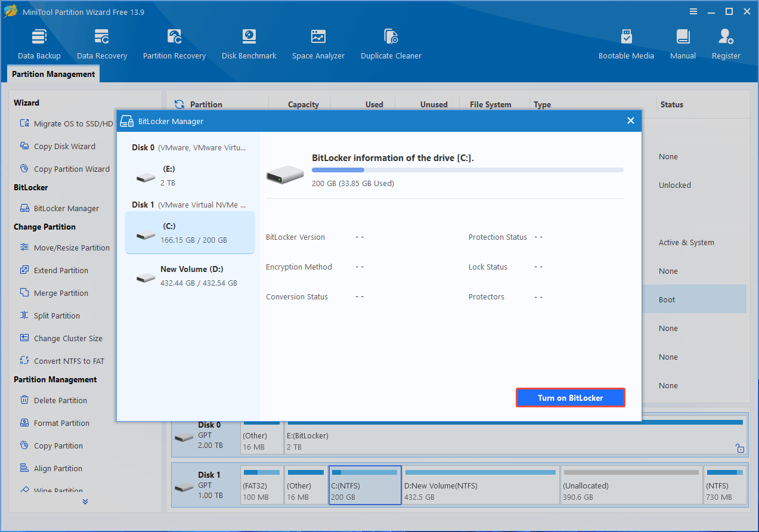The width and height of the screenshot is (759, 532).
Task: Click the Copy Partition Wizard icon
Action: click(24, 169)
